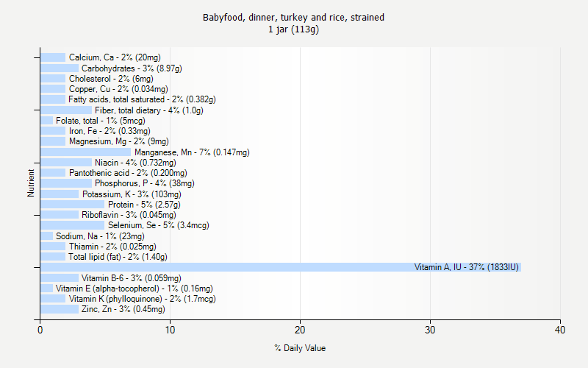Click the "Pantothenic acid - 2% (0.200mg)" label
Screen dimensions: 588x368
tap(128, 173)
